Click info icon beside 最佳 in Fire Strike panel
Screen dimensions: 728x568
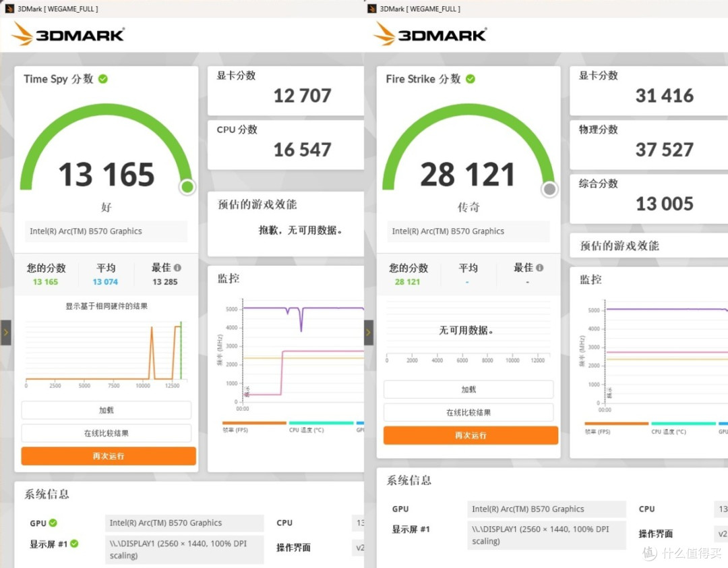point(539,268)
